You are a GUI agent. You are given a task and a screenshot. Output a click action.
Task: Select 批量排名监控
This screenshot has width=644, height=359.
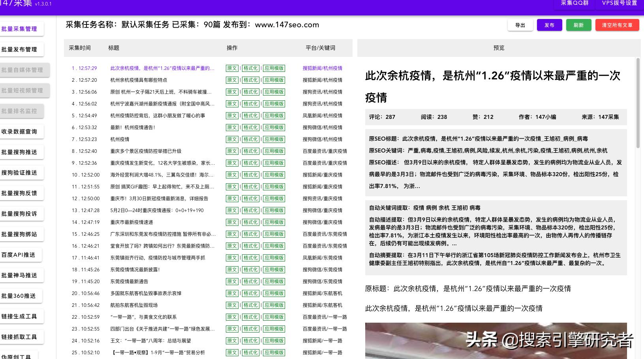pyautogui.click(x=22, y=111)
